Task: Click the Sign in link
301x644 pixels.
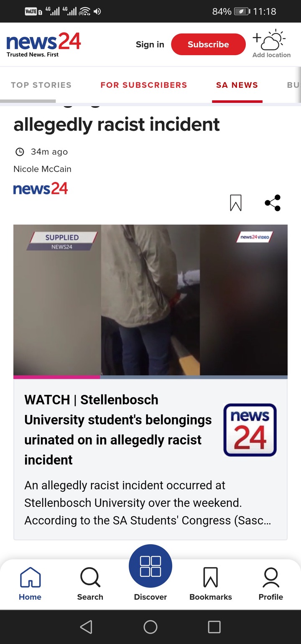Action: coord(150,44)
